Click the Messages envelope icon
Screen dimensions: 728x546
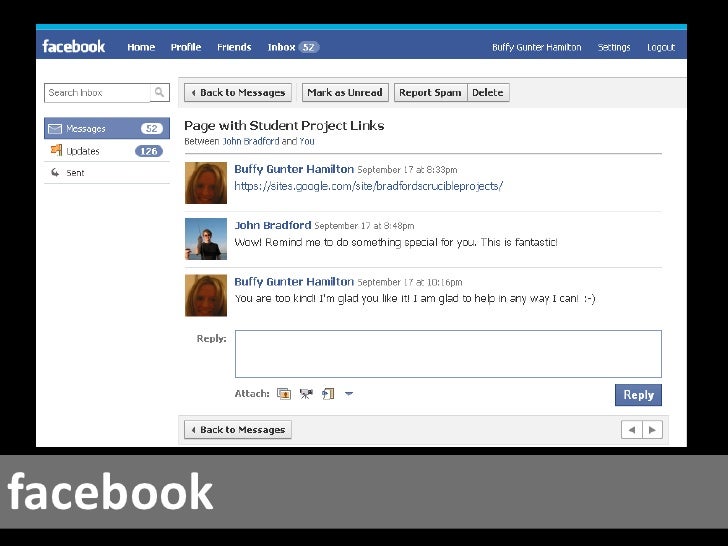click(x=55, y=129)
